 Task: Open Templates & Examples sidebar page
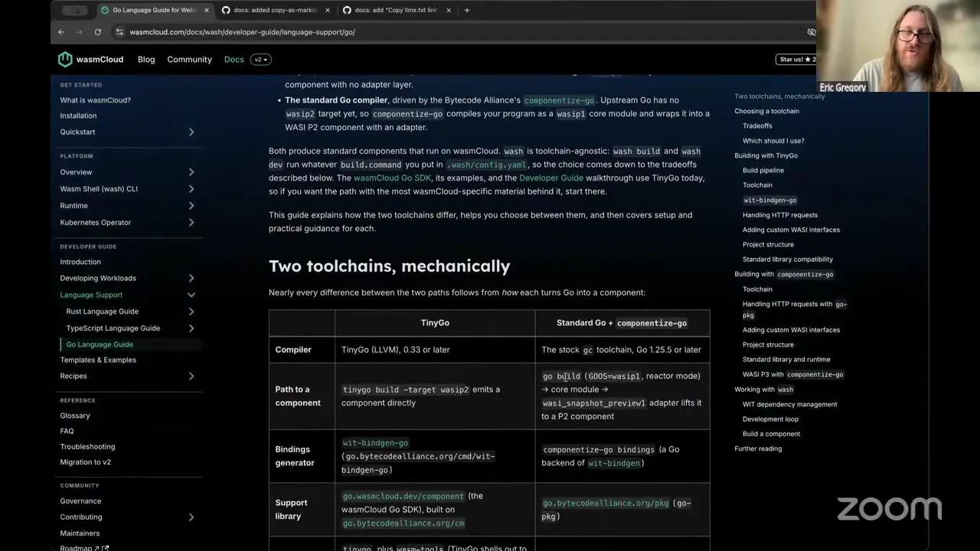98,360
